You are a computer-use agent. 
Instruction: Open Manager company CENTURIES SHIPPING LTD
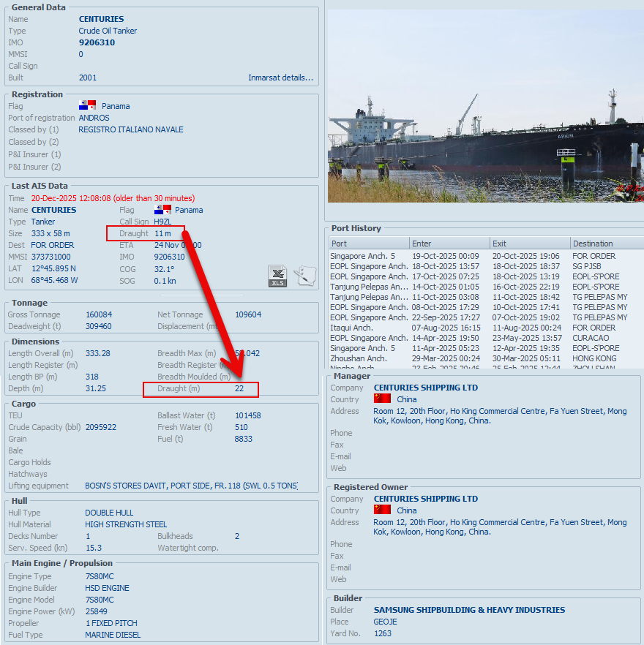426,388
